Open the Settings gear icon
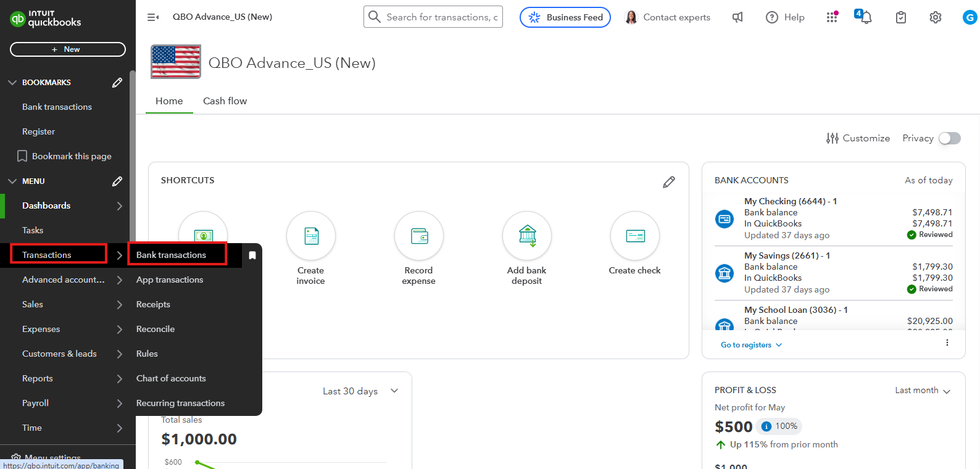 coord(936,17)
